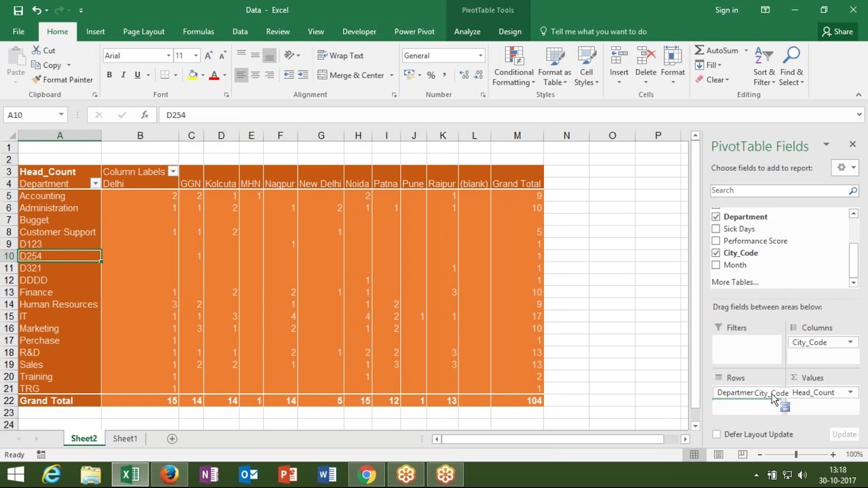Click the Fill Color bucket swatch
This screenshot has width=868, height=488.
(x=193, y=75)
